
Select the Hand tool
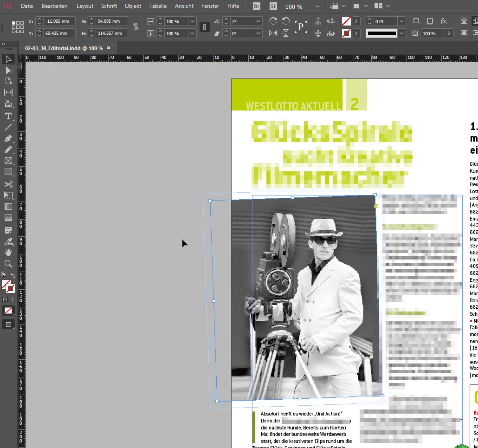click(x=8, y=253)
